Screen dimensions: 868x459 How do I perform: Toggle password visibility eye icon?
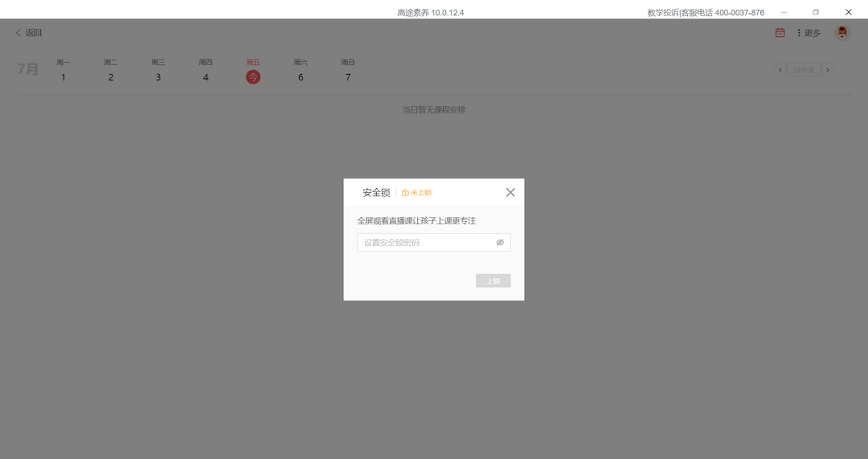[500, 243]
